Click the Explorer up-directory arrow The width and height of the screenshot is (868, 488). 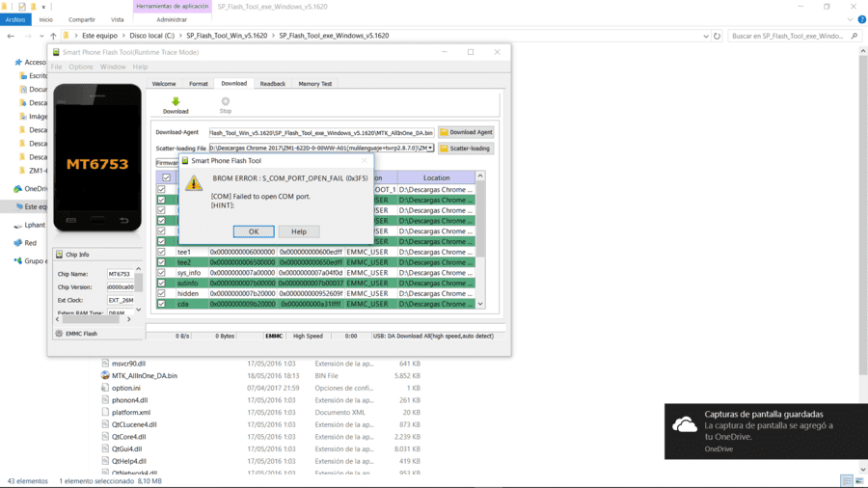pyautogui.click(x=53, y=36)
